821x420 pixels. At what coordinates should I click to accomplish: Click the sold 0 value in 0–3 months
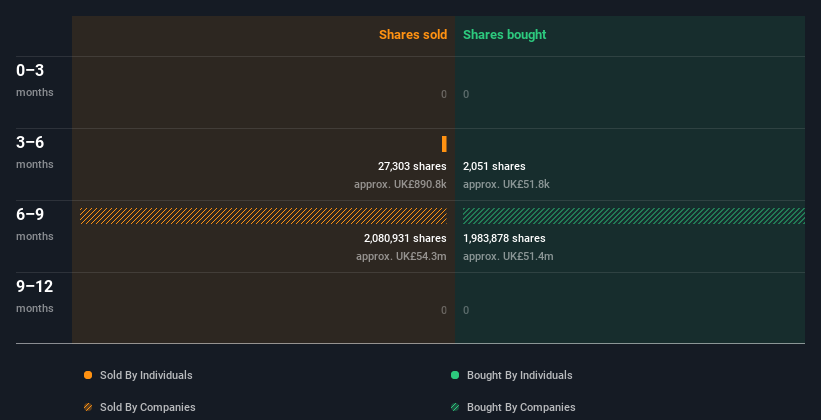[444, 94]
